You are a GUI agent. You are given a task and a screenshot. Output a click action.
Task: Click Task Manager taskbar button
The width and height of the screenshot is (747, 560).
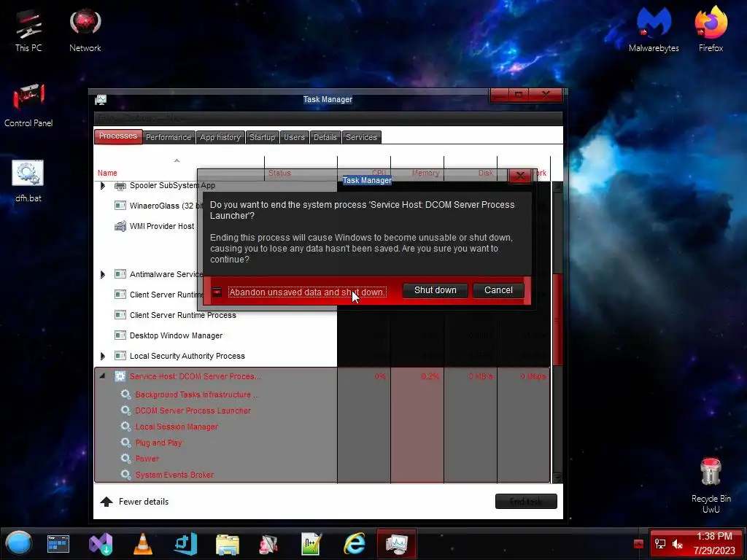click(396, 544)
